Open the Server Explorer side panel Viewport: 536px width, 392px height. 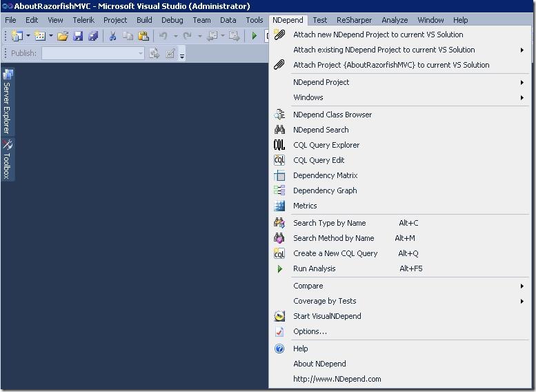click(8, 101)
